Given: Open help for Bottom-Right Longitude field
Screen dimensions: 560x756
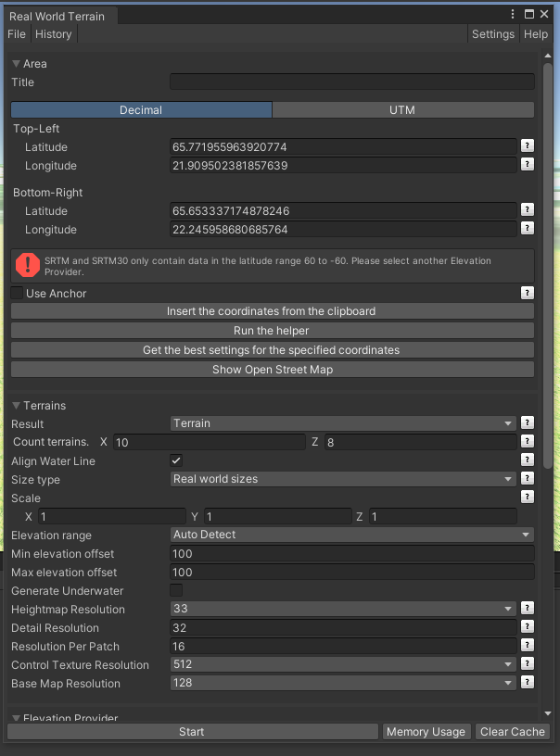Looking at the screenshot, I should (x=528, y=229).
